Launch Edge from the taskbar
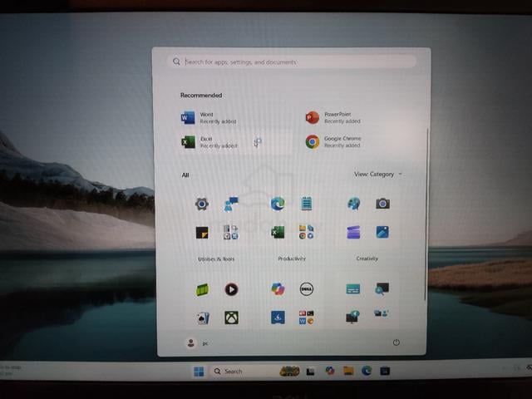This screenshot has width=532, height=399. tap(367, 371)
